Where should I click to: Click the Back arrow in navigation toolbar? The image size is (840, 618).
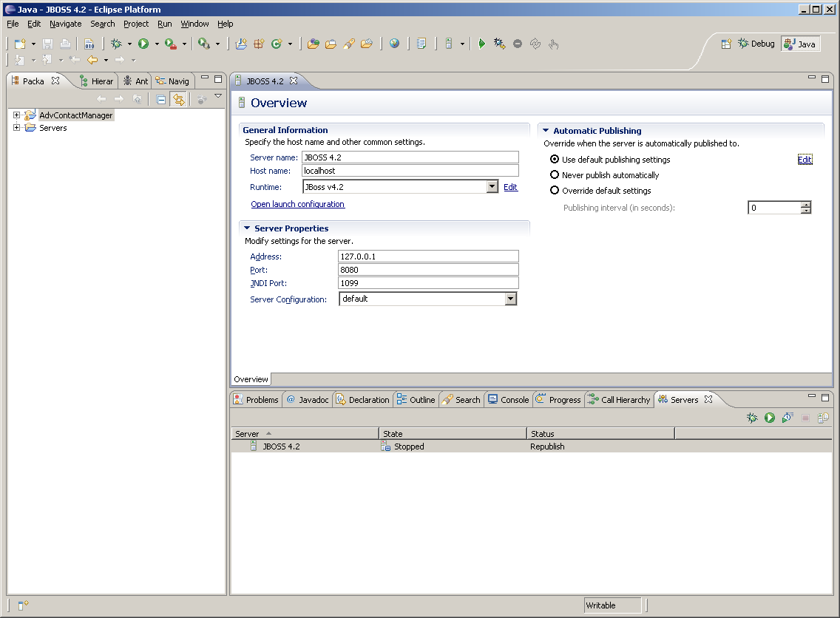[x=92, y=60]
